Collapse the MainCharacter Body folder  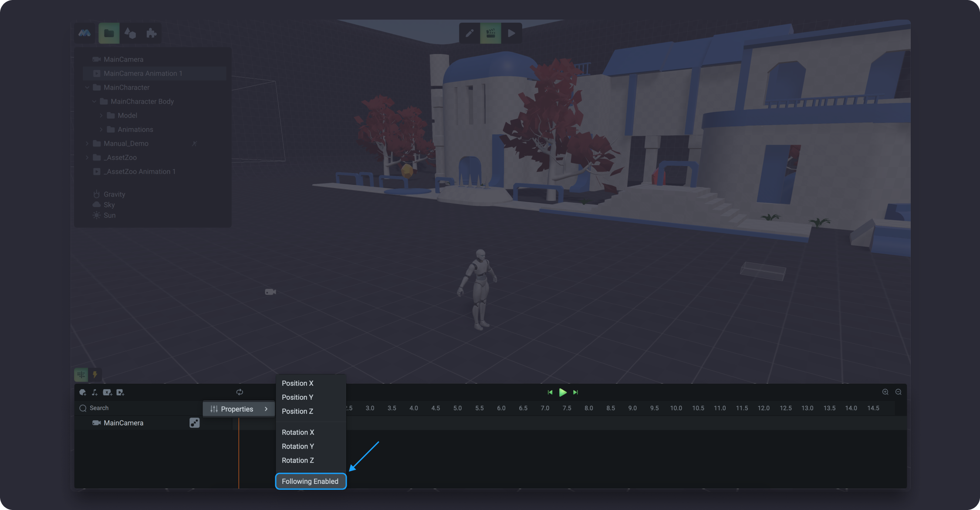coord(94,102)
